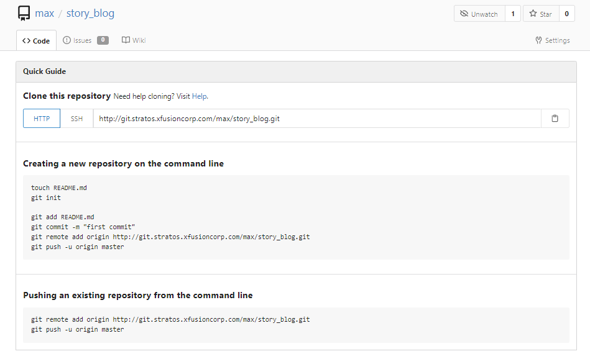The image size is (590, 364).
Task: Open the Wiki tab
Action: [134, 40]
